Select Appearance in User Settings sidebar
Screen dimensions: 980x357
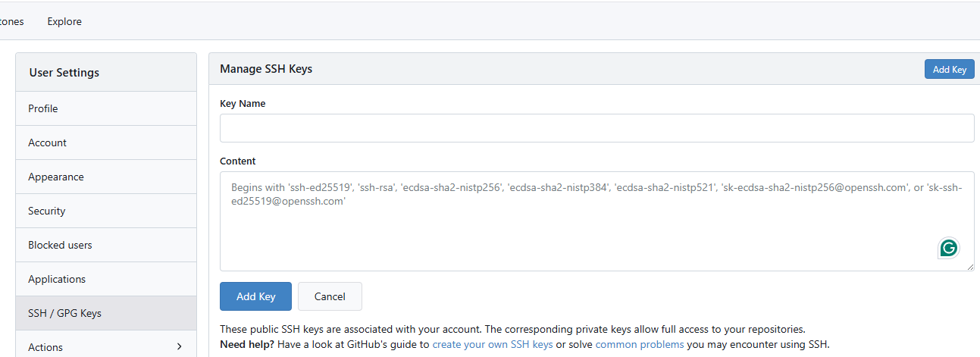click(56, 177)
